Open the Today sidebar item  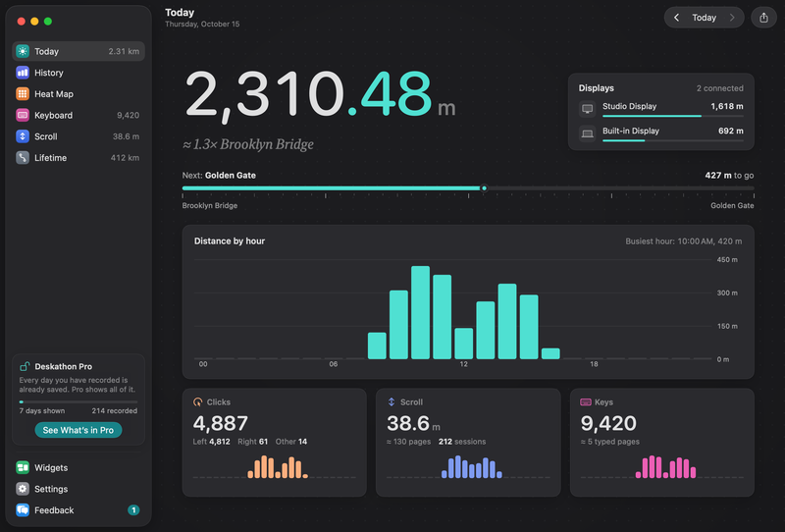pyautogui.click(x=78, y=51)
